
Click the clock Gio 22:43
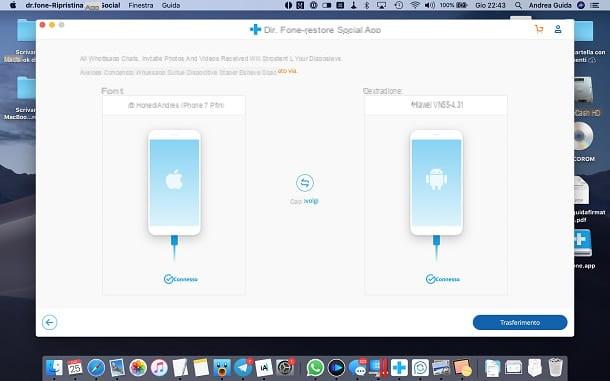tap(490, 5)
